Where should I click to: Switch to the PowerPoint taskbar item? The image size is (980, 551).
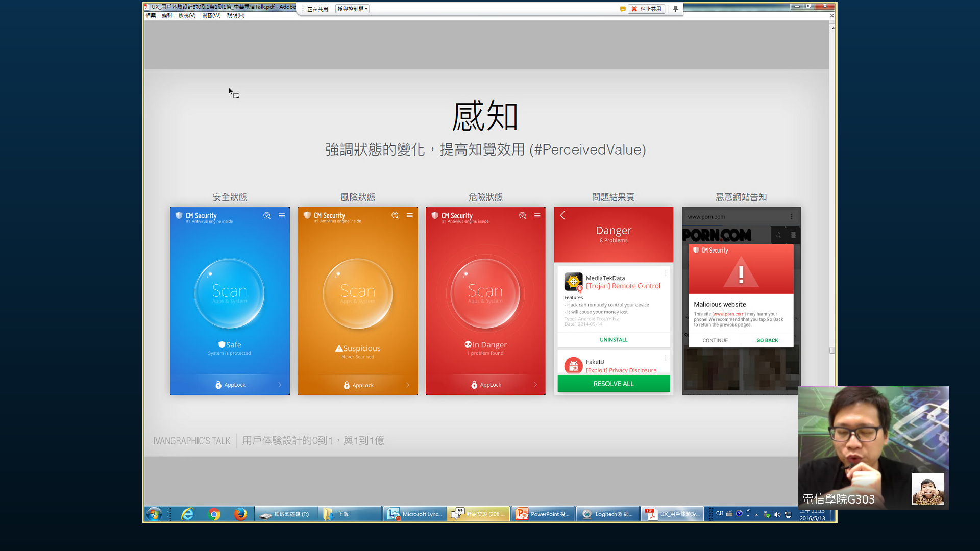tap(543, 514)
